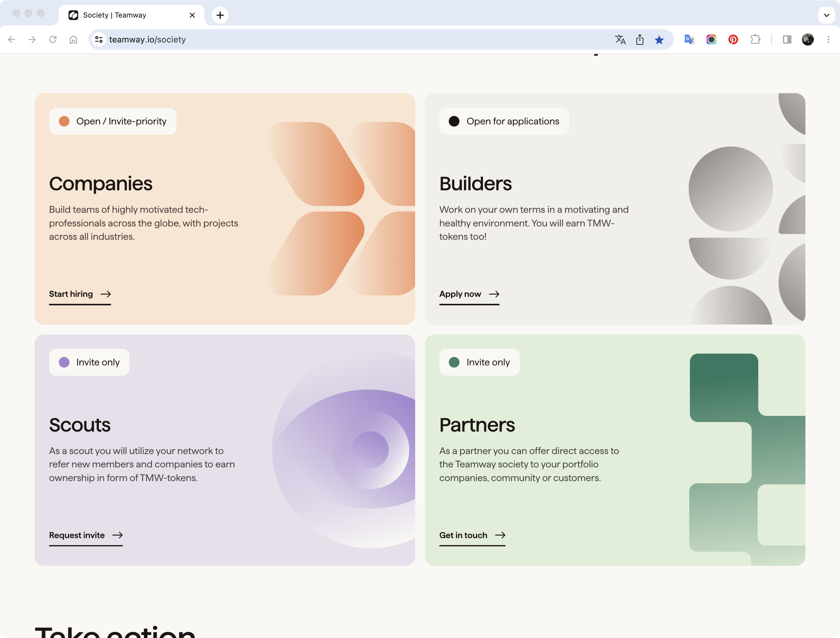Open site permission settings in the address bar
Image resolution: width=840 pixels, height=638 pixels.
click(98, 39)
